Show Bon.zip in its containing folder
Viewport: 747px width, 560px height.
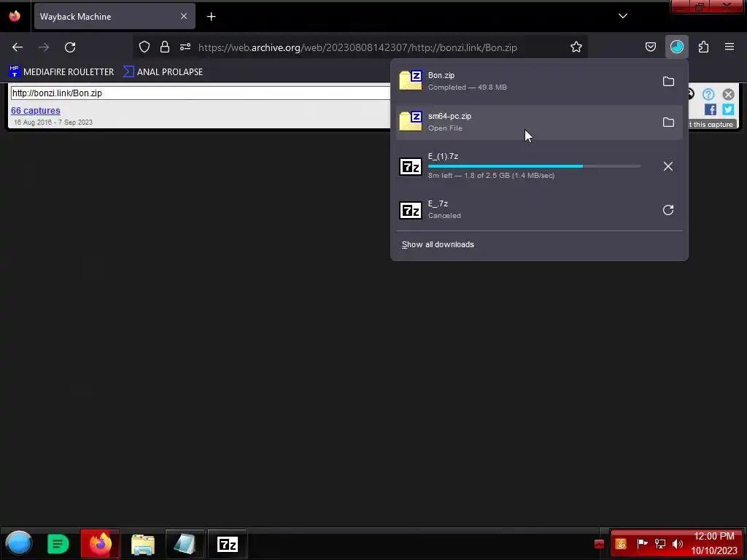668,82
